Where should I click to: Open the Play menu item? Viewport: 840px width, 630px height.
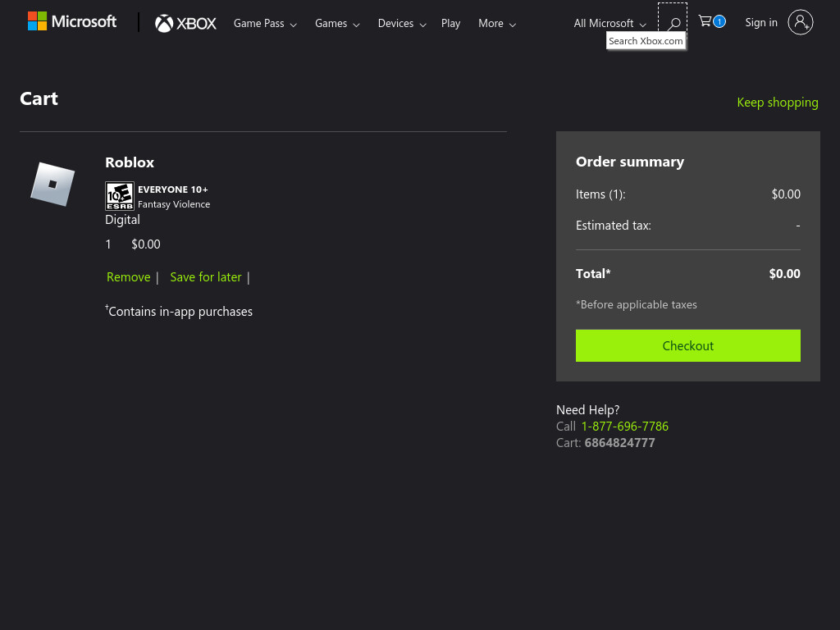450,24
